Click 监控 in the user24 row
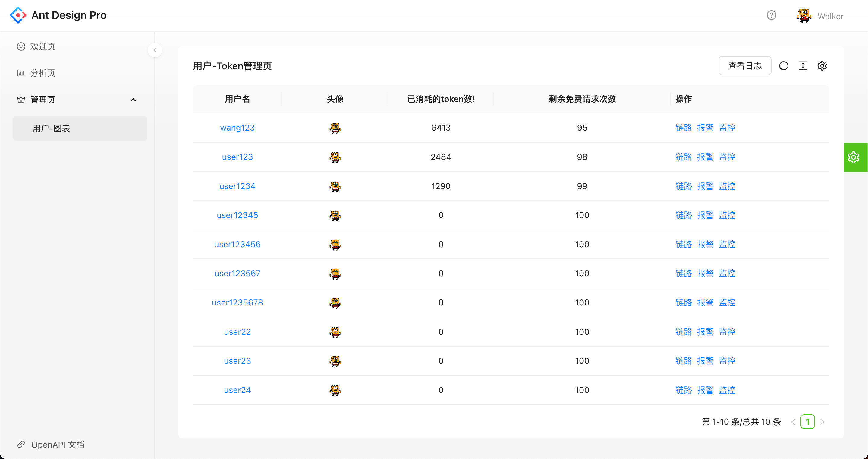This screenshot has height=459, width=868. [727, 390]
